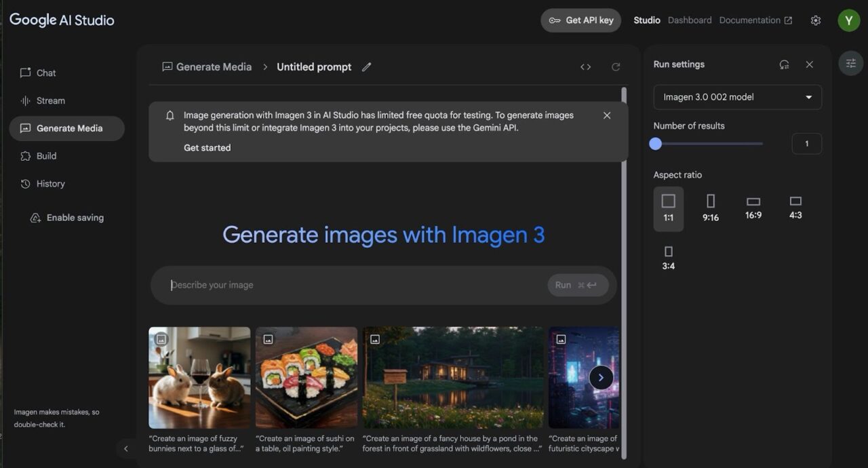The height and width of the screenshot is (468, 868).
Task: Close the Run settings panel
Action: 810,64
